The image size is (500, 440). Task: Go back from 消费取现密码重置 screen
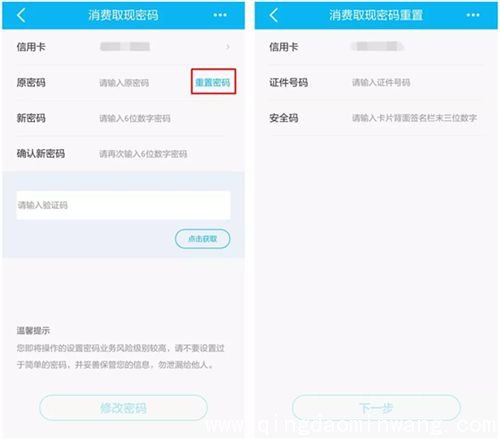pos(274,15)
